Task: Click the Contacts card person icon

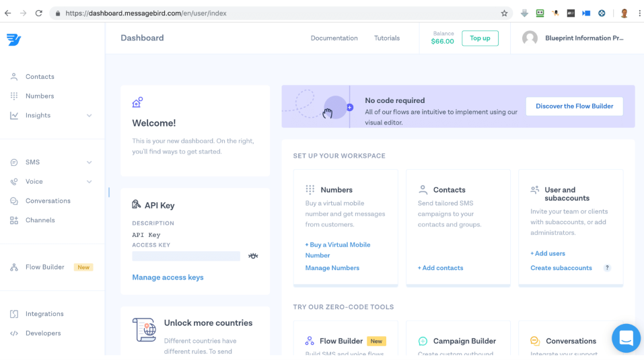Action: (x=423, y=189)
